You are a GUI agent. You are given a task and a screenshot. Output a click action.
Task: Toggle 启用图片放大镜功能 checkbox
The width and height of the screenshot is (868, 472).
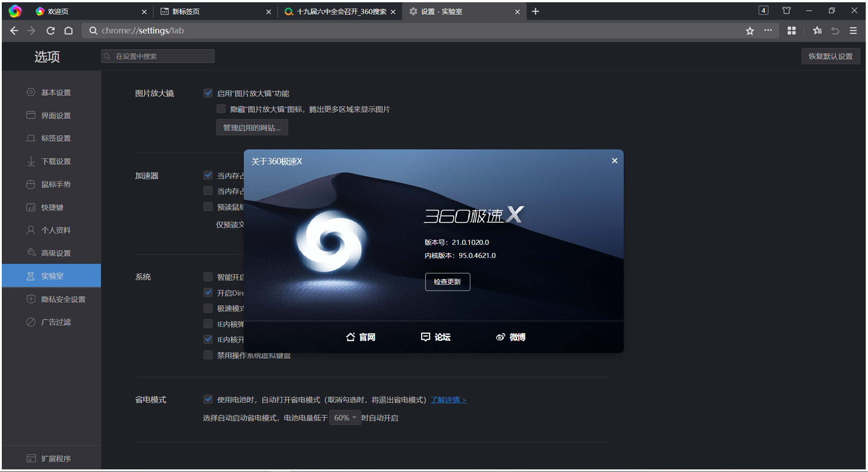click(208, 93)
